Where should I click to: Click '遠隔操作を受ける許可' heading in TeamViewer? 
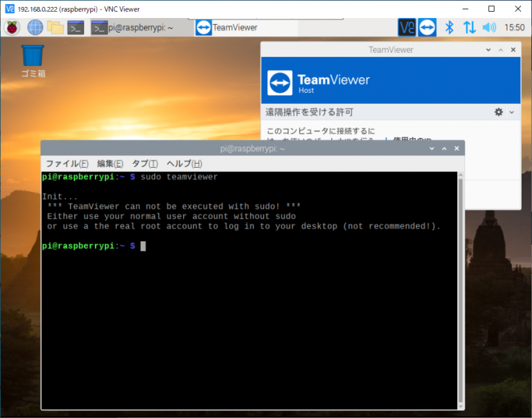click(x=309, y=112)
